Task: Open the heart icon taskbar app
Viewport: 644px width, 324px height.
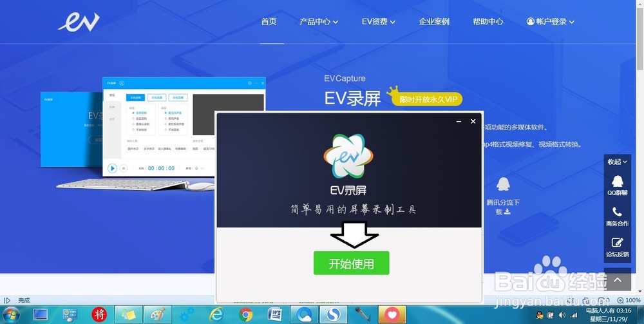Action: click(392, 315)
